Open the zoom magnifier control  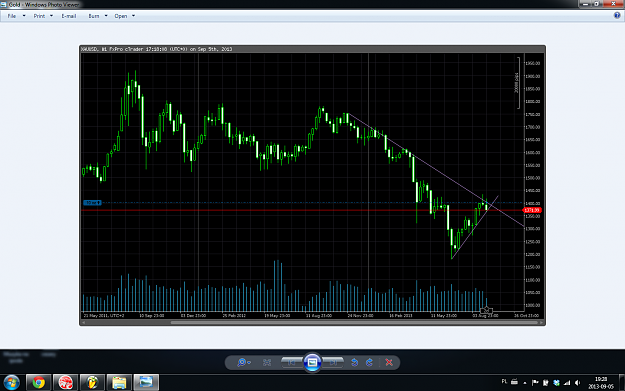pos(243,362)
